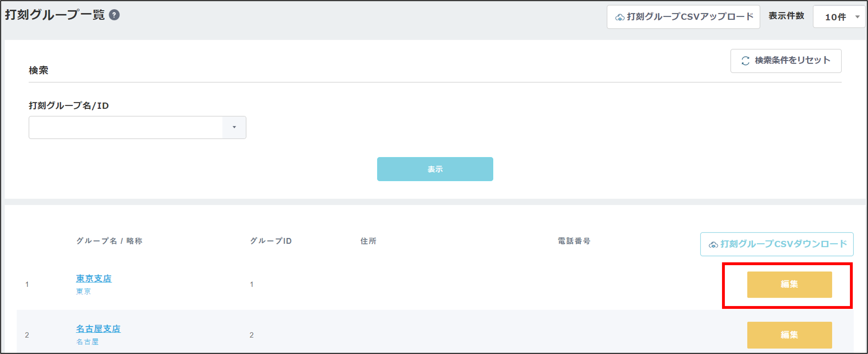Expand the 打刻グループ名/ID dropdown arrow

click(234, 127)
